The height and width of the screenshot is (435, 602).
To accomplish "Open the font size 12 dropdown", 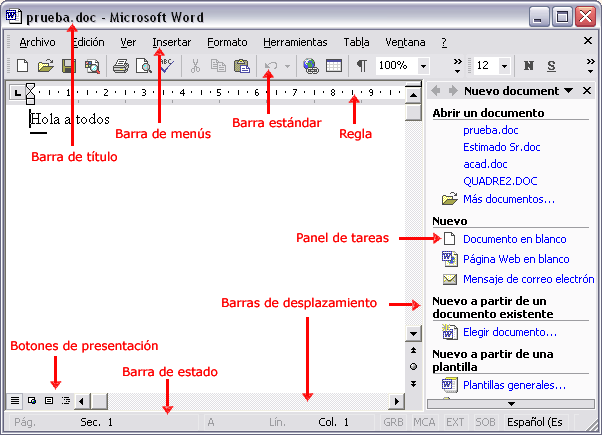I will (x=504, y=66).
